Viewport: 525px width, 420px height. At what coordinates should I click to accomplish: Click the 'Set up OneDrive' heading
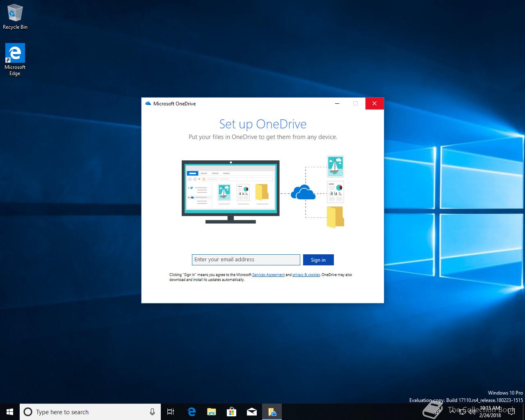[x=263, y=124]
